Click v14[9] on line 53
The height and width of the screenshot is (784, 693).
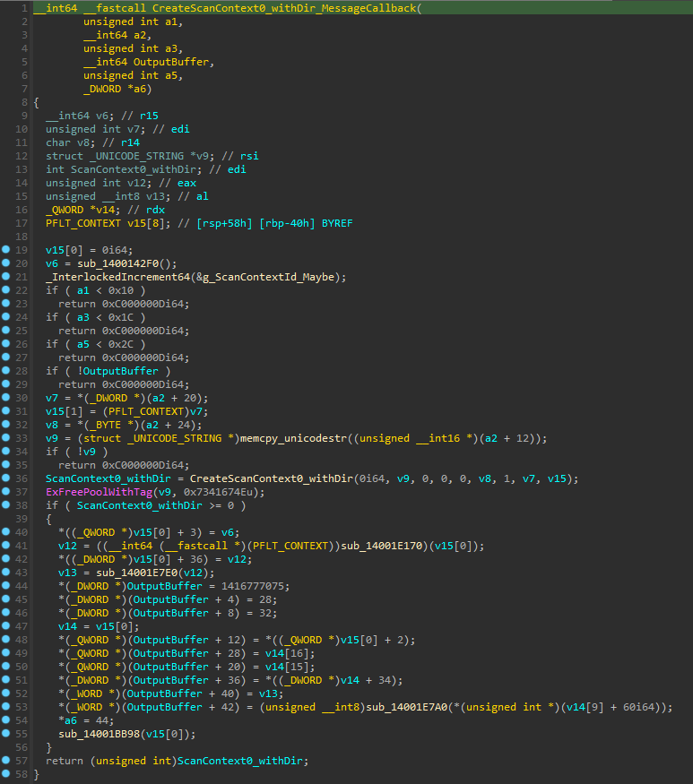585,708
